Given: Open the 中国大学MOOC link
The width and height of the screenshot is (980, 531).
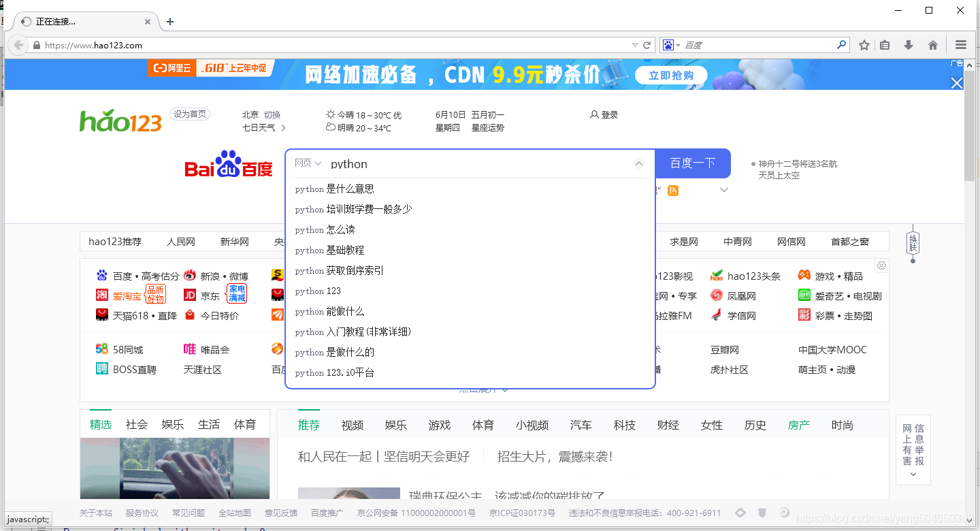Looking at the screenshot, I should [832, 349].
